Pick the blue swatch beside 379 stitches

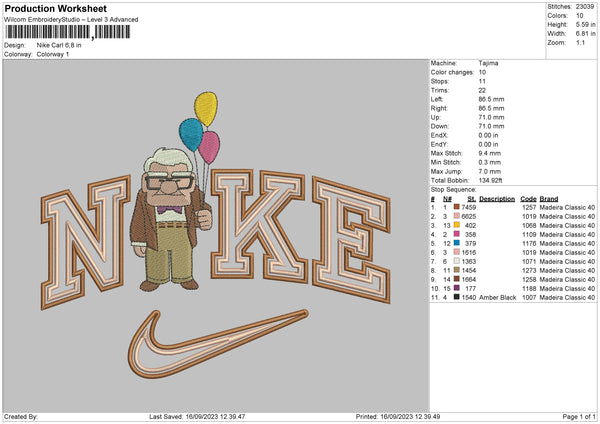tap(456, 243)
